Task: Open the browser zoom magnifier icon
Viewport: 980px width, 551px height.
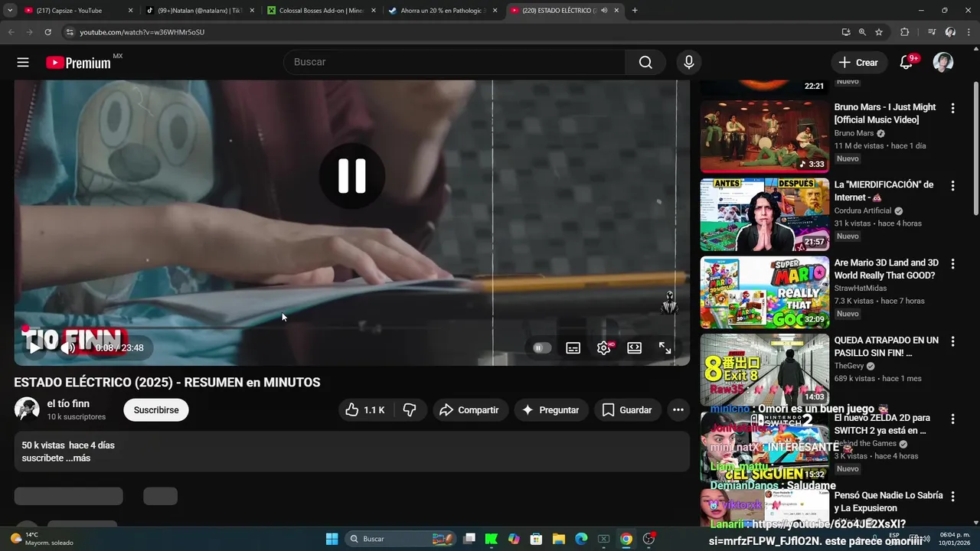Action: [862, 32]
